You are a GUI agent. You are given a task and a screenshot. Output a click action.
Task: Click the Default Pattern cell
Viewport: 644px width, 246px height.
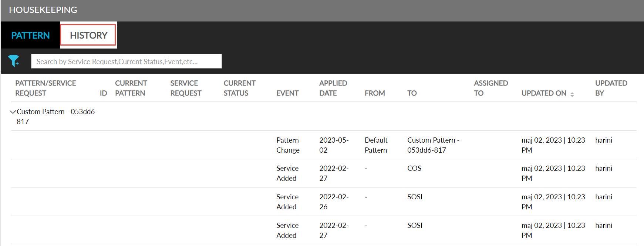pos(376,145)
